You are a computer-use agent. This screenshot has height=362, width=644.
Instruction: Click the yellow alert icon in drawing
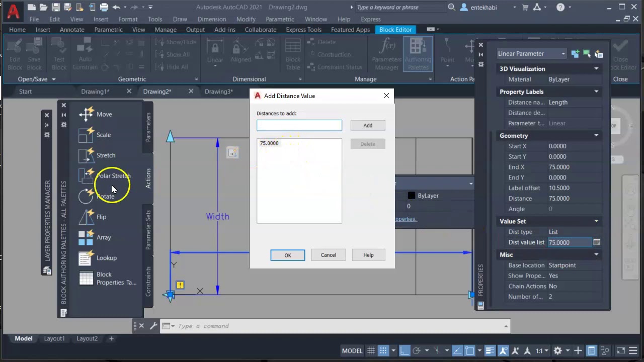180,285
